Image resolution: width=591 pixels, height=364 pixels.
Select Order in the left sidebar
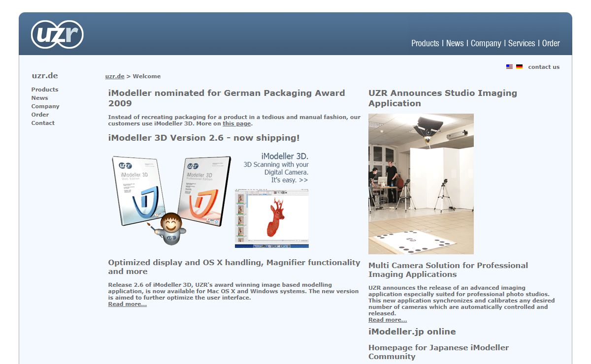(x=40, y=115)
